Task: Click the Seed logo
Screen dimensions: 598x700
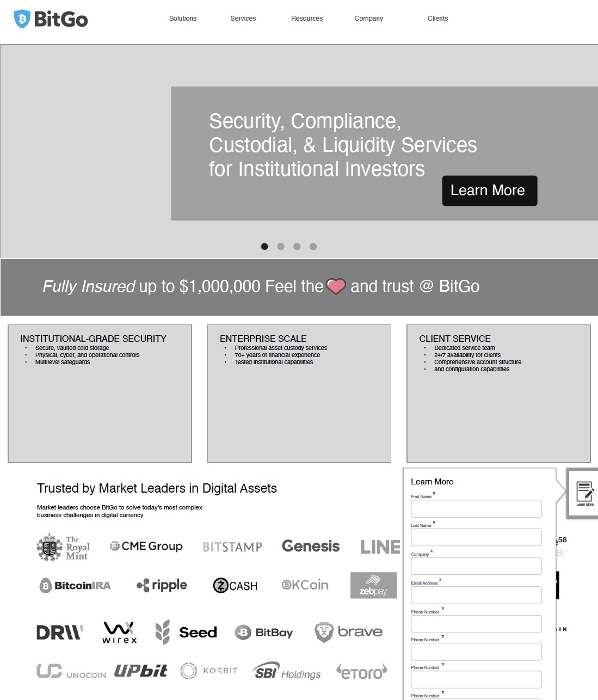Action: 186,632
